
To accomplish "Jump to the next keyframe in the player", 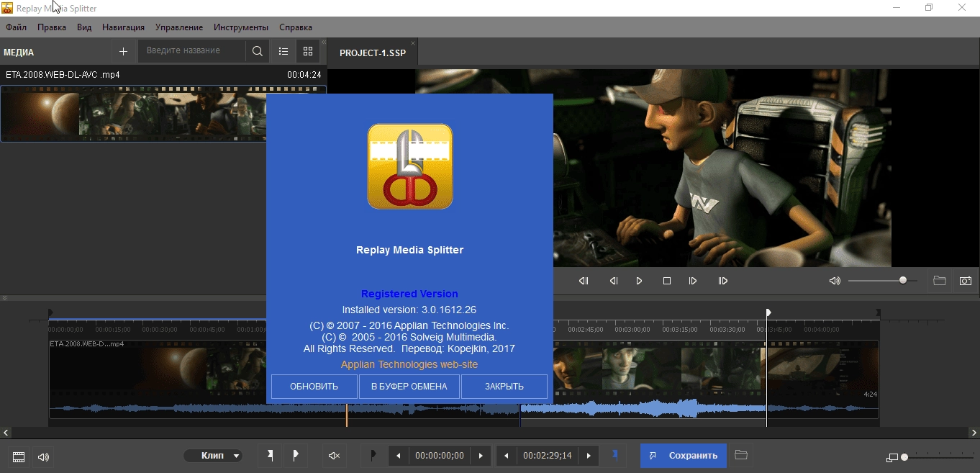I will click(x=723, y=281).
